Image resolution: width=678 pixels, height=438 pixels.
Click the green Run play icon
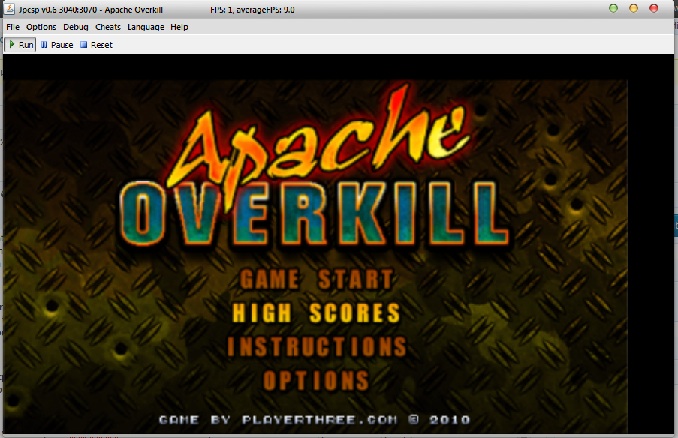click(x=12, y=45)
